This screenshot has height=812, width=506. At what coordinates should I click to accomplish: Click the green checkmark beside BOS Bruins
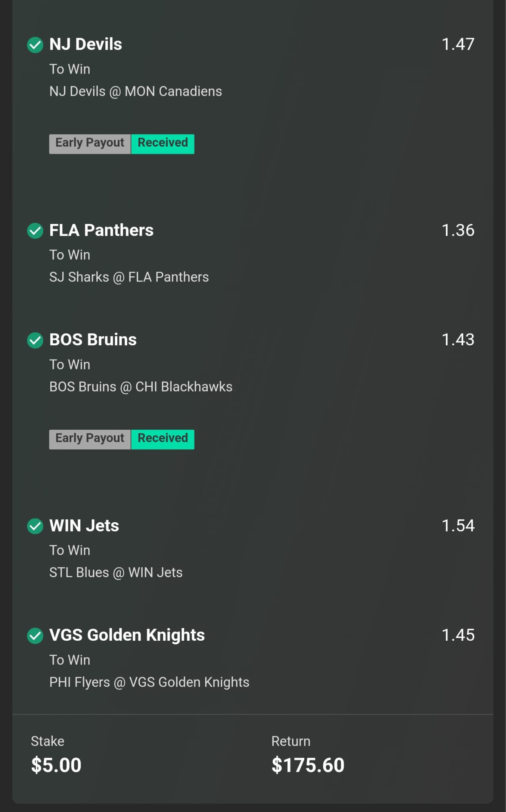point(35,340)
